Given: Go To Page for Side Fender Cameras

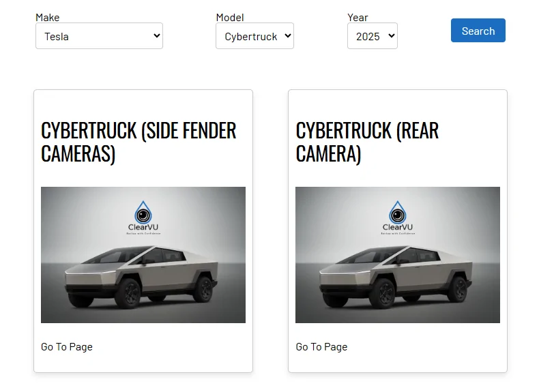Looking at the screenshot, I should (67, 347).
